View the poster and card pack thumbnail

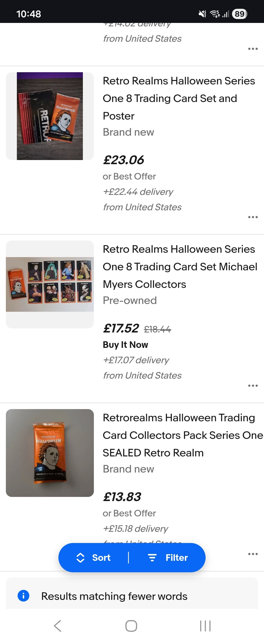tap(50, 116)
